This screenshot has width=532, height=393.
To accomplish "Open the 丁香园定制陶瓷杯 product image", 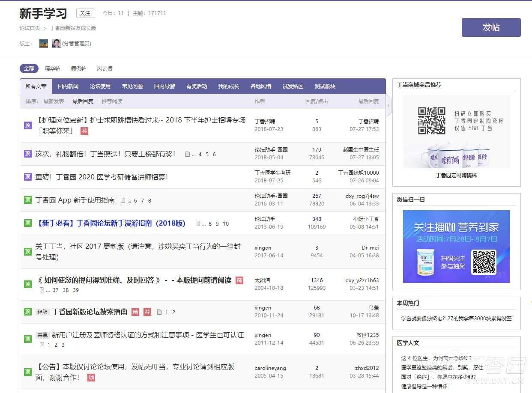I will coord(457,132).
